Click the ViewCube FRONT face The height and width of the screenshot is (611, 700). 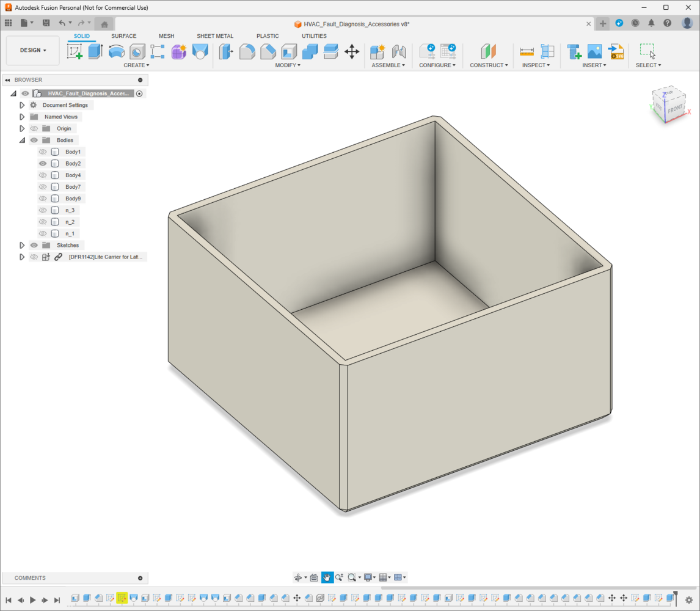(674, 109)
